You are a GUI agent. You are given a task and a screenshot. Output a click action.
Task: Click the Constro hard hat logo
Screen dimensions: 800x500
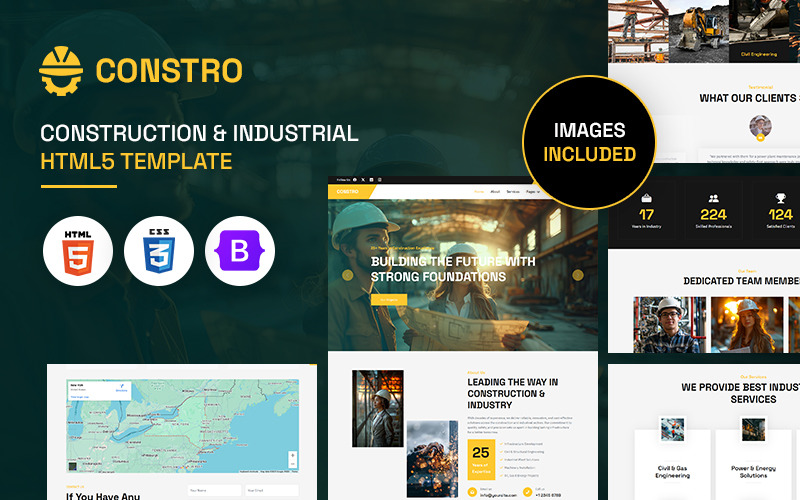62,70
